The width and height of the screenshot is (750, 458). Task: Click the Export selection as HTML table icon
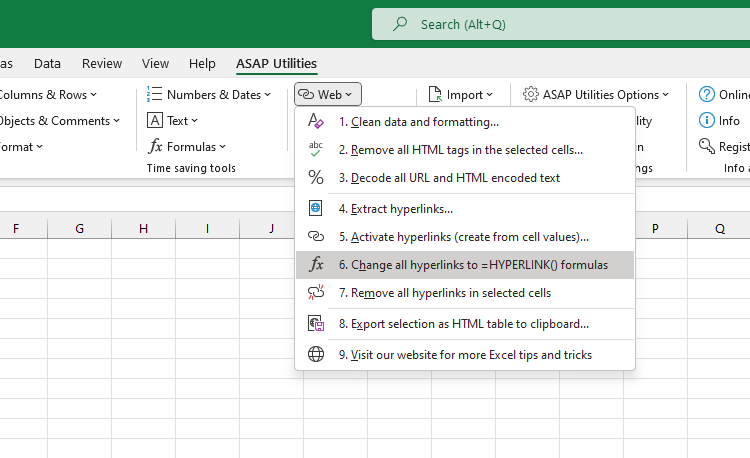click(x=316, y=324)
